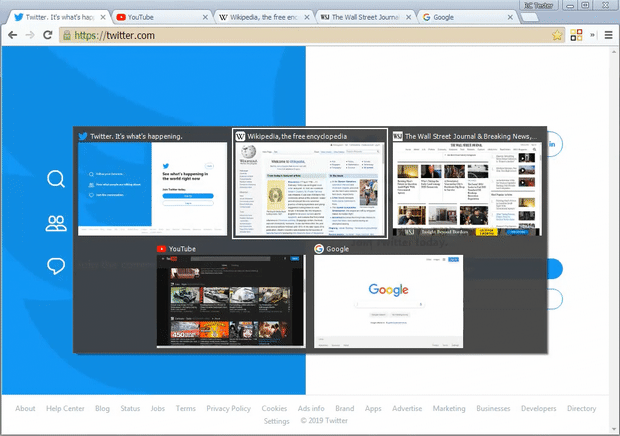
Task: Open the Brand footer link
Action: (x=344, y=408)
